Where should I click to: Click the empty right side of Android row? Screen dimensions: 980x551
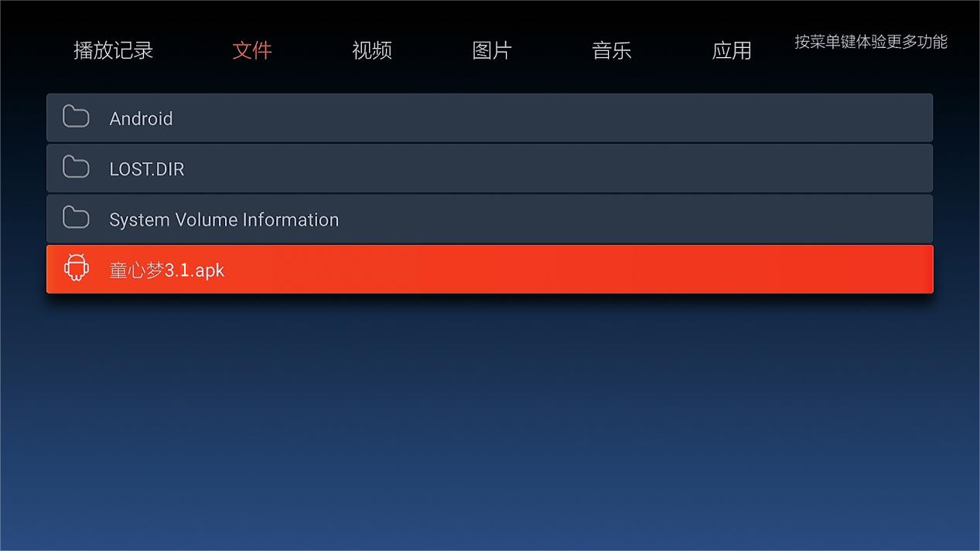[x=619, y=117]
